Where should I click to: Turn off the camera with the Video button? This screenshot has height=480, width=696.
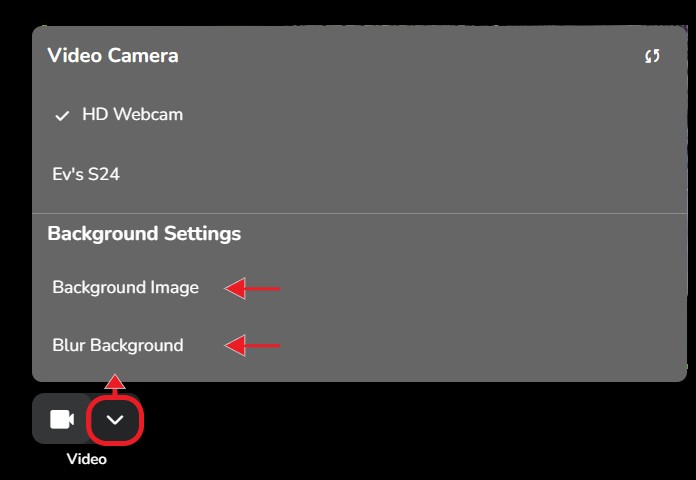point(62,419)
